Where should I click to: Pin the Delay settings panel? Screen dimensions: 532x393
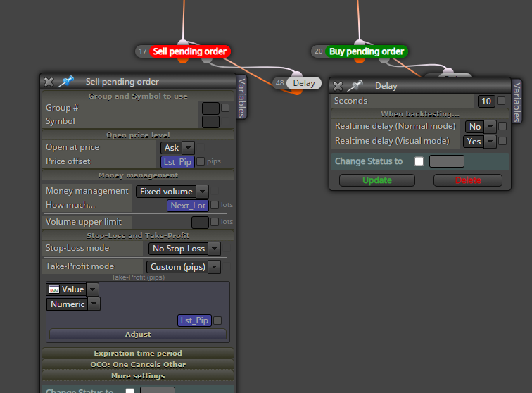click(355, 86)
